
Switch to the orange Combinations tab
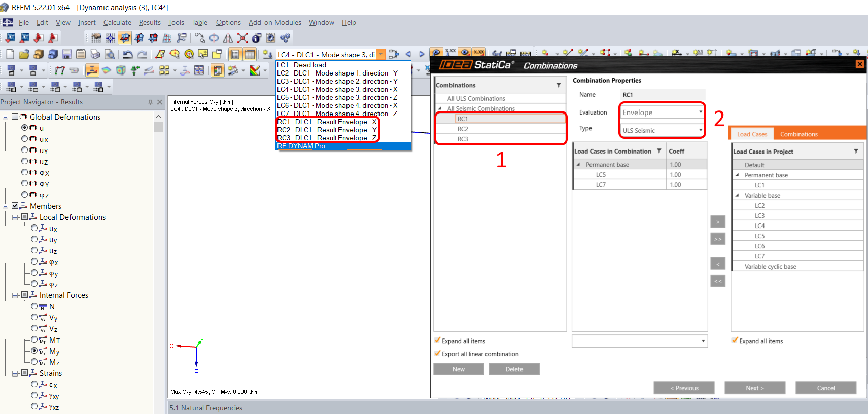coord(799,134)
